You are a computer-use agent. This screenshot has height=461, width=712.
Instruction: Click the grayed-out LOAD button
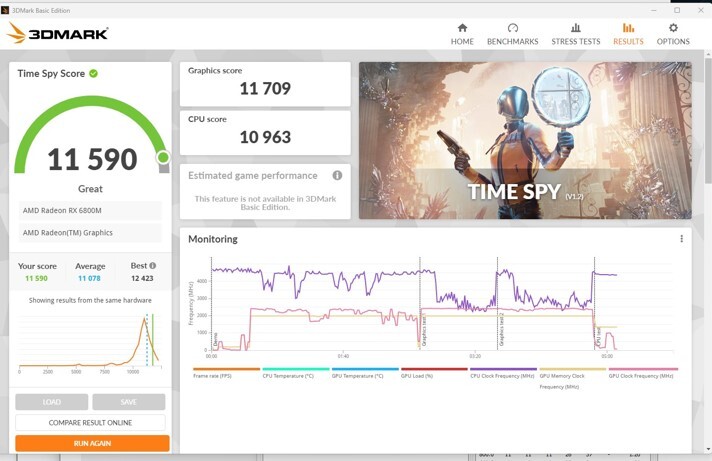[x=52, y=402]
